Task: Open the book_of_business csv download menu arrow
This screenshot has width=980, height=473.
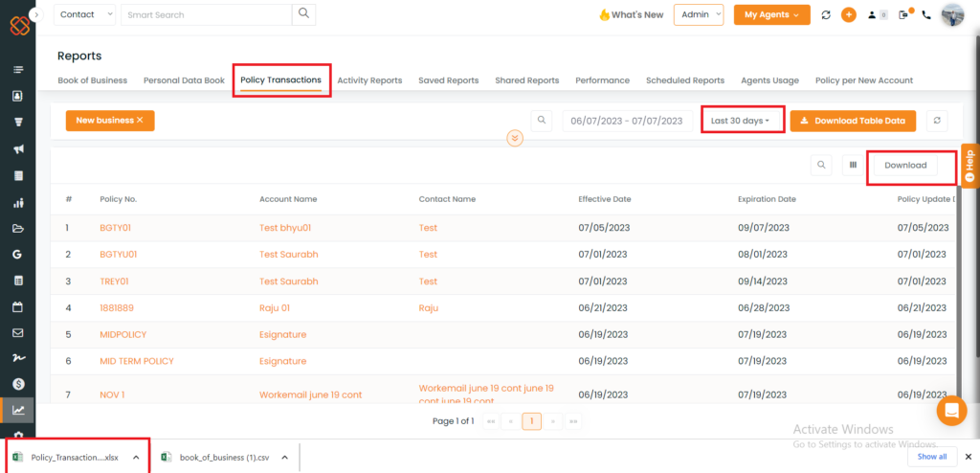Action: (x=284, y=457)
